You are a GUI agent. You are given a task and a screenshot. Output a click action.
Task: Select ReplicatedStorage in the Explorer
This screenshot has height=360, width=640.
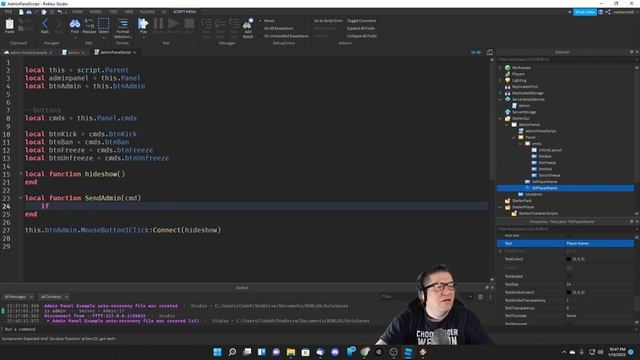coord(527,93)
